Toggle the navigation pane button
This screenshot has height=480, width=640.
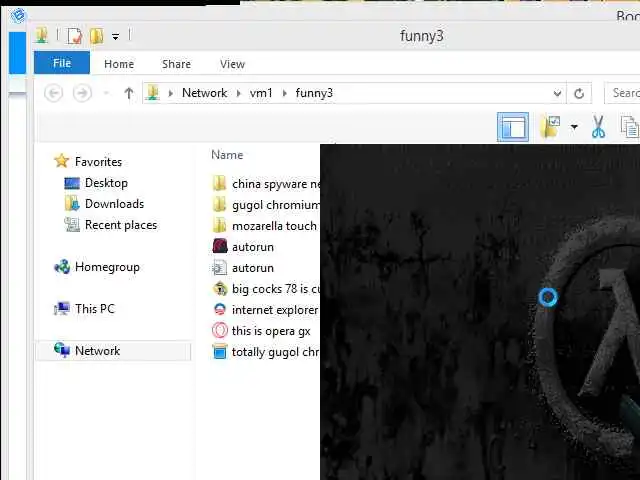pyautogui.click(x=513, y=127)
